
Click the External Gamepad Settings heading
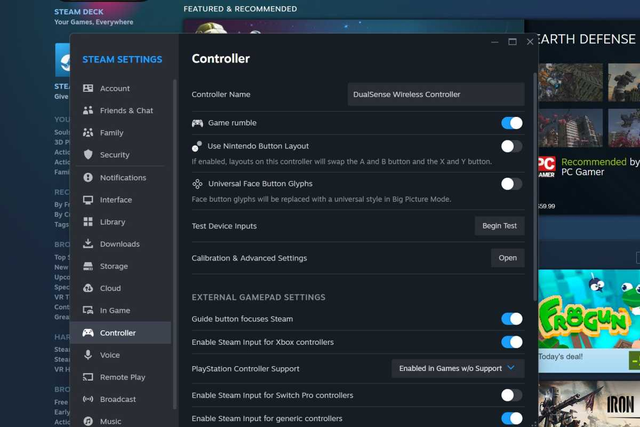pos(258,297)
